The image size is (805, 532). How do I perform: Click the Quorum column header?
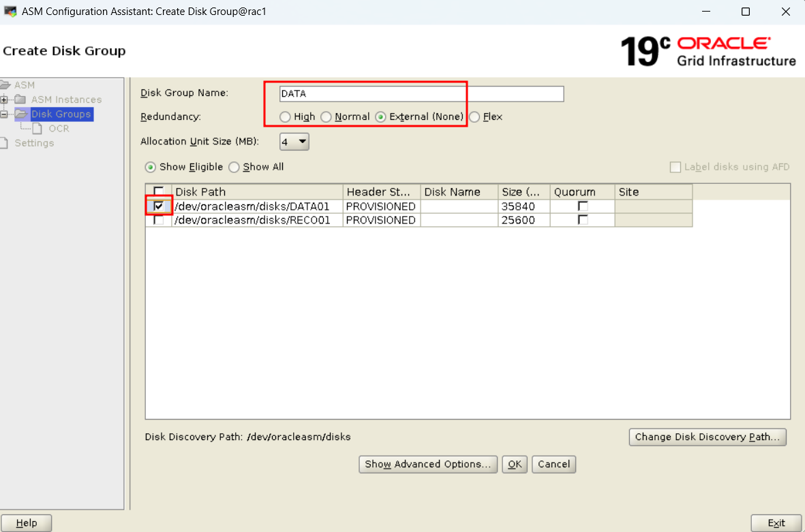582,192
